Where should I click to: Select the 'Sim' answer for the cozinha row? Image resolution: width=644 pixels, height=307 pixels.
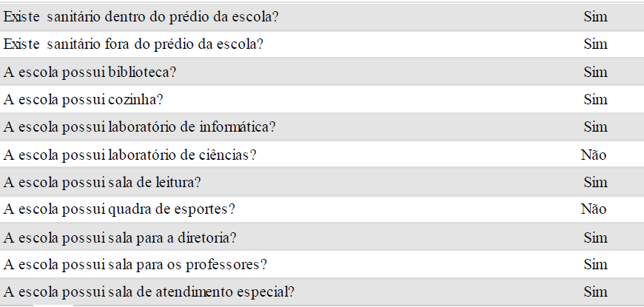595,99
